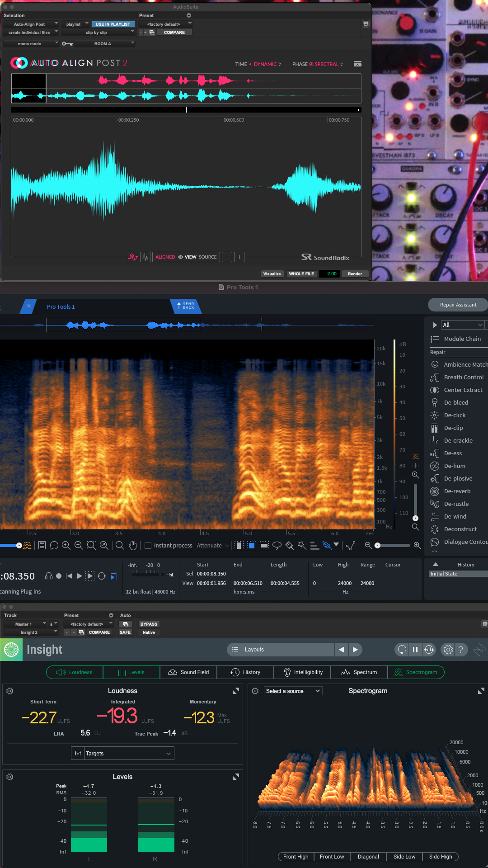Viewport: 488px width, 868px height.
Task: Toggle WHOLE FILE processing
Action: tap(301, 274)
